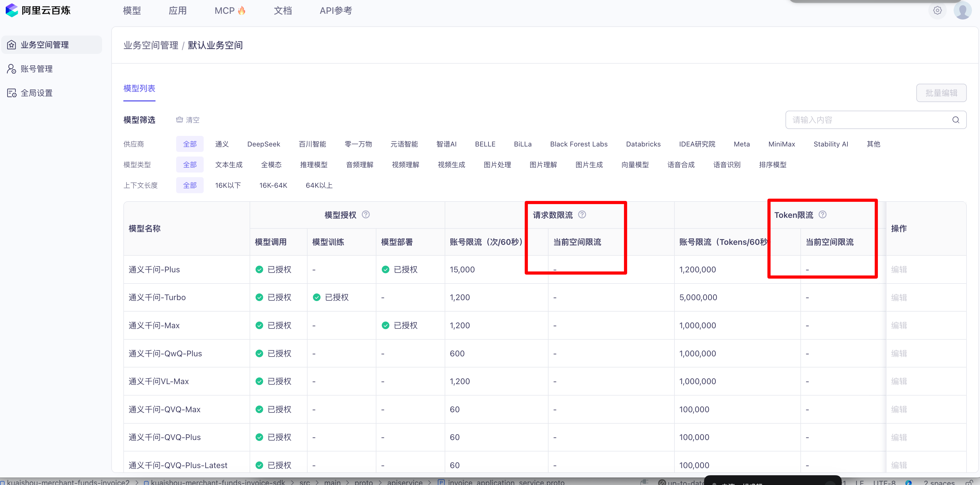Switch to the 模型列表 tab
This screenshot has width=980, height=485.
(139, 89)
